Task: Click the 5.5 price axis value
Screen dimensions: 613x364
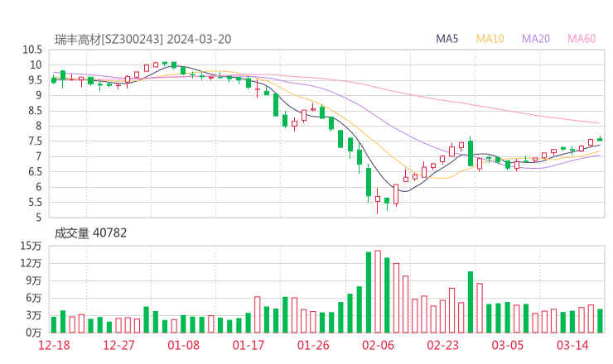Action: pos(35,203)
